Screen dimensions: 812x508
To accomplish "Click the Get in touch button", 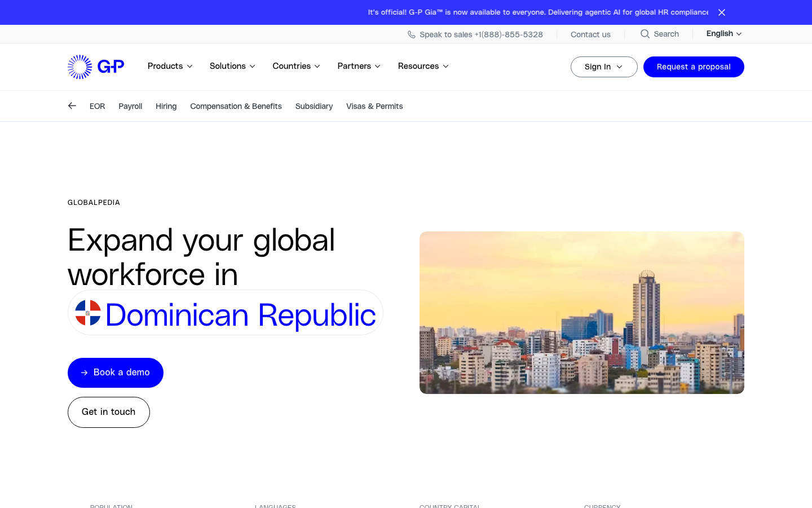I will click(109, 412).
